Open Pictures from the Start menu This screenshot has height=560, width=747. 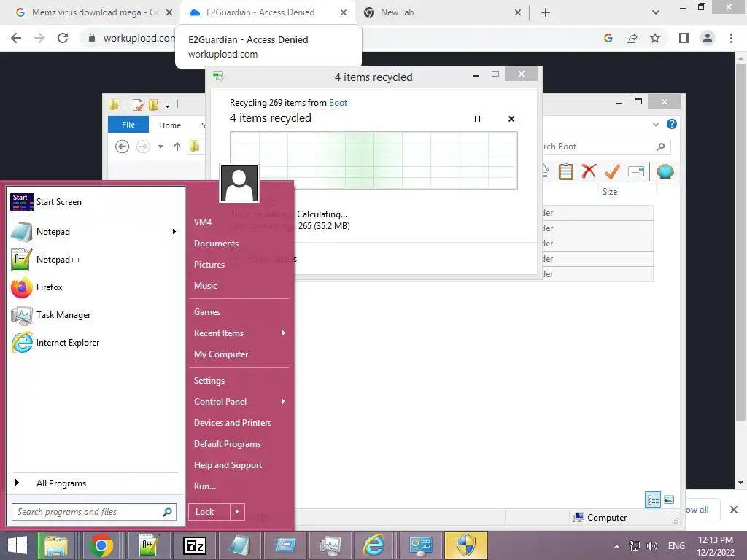(209, 264)
